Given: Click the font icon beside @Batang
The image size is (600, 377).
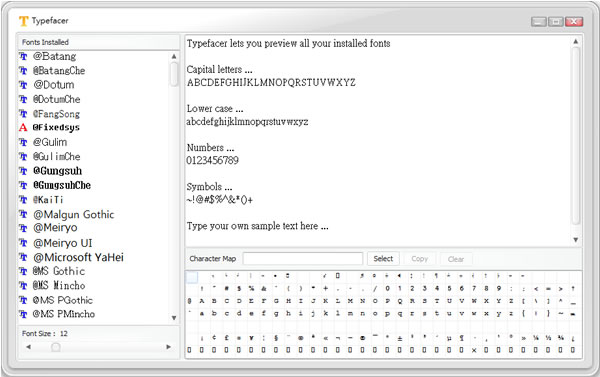Looking at the screenshot, I should pos(23,57).
